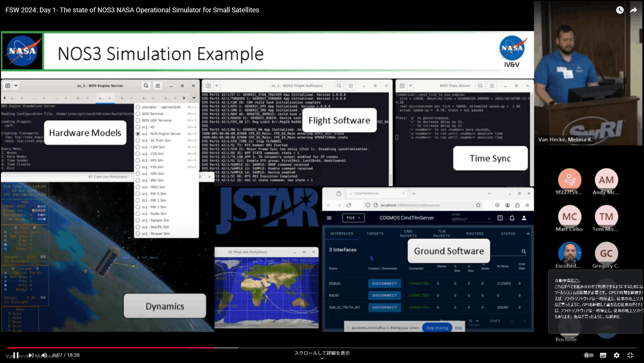Image resolution: width=644 pixels, height=363 pixels.
Task: Select sc1 - IMU Sim option
Action: tap(166, 180)
